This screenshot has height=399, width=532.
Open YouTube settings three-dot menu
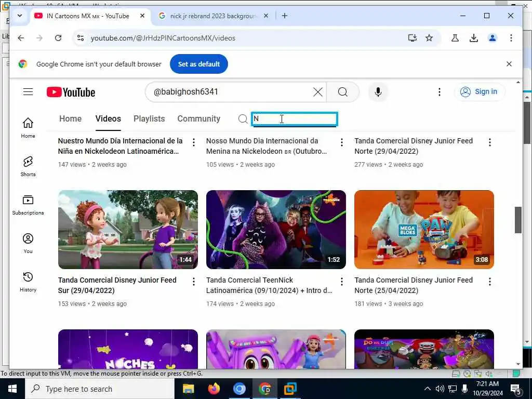tap(440, 92)
